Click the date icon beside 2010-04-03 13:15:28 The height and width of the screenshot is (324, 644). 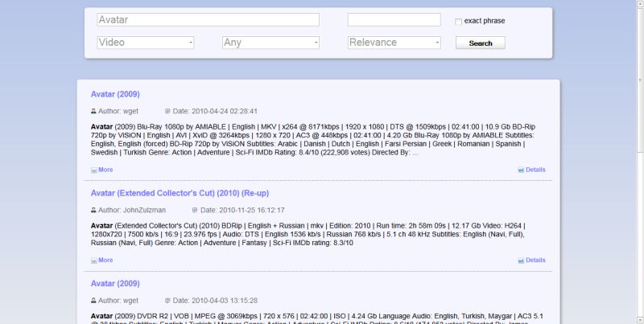167,301
